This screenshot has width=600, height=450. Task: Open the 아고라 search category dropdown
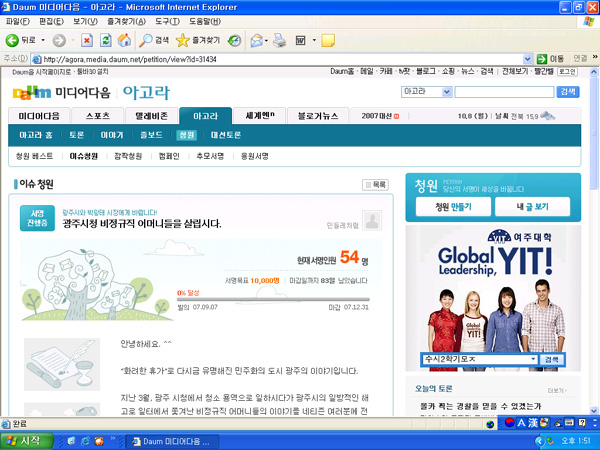[x=446, y=91]
